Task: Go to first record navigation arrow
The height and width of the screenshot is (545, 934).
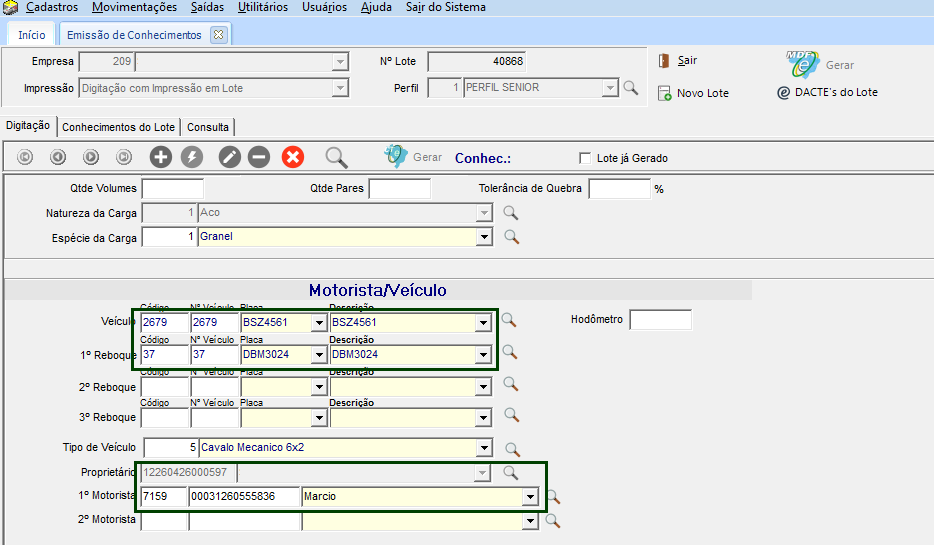Action: [25, 157]
